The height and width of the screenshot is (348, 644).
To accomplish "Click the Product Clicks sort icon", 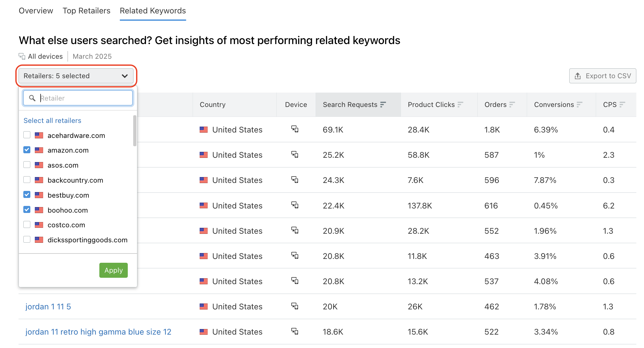I will (x=461, y=104).
